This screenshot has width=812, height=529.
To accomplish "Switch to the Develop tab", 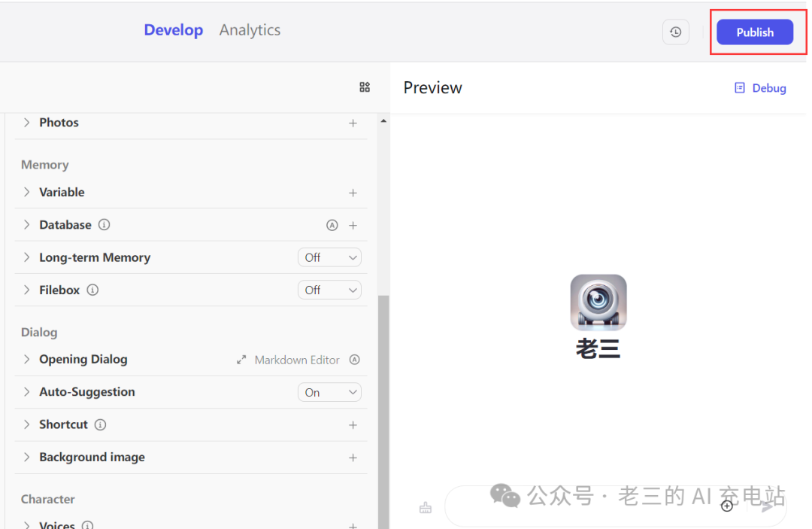I will point(174,30).
